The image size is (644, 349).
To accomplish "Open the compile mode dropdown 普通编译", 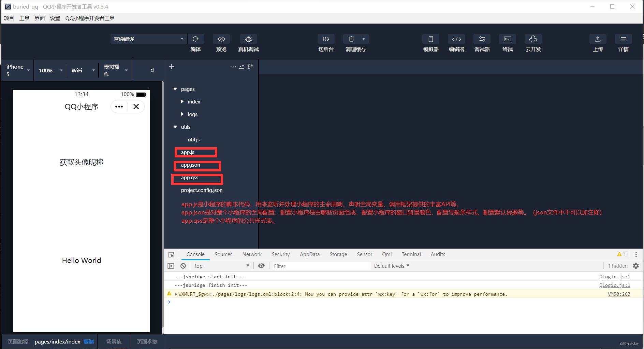I will click(x=149, y=39).
